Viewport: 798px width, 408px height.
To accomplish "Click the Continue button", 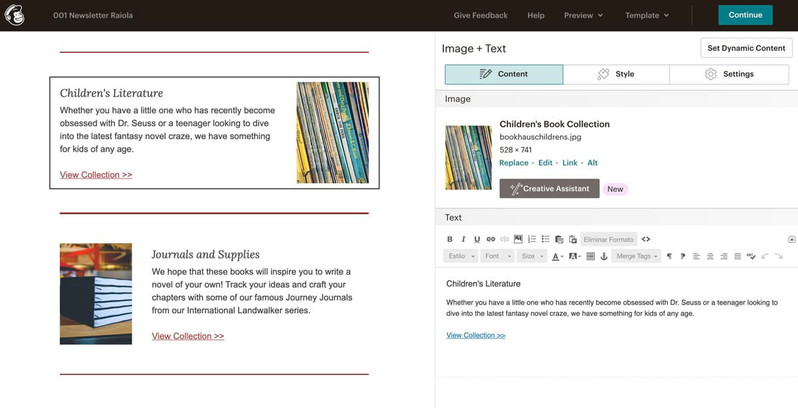I will [x=745, y=15].
